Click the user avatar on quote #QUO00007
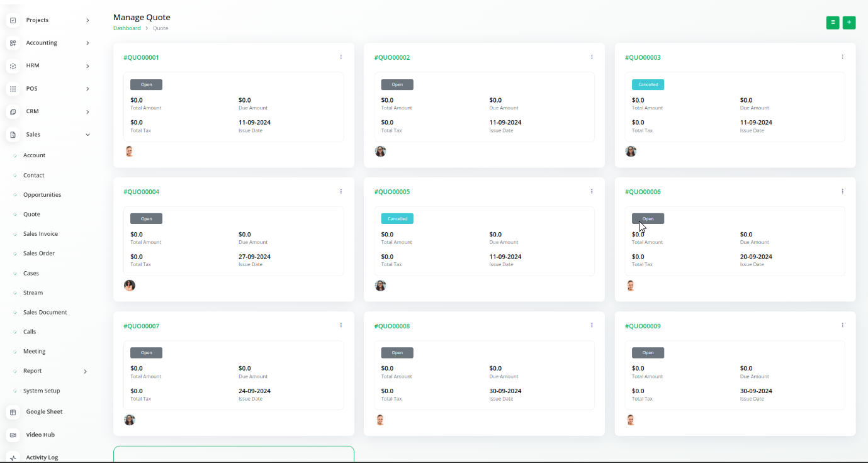Screen dimensions: 868x463 [130, 420]
